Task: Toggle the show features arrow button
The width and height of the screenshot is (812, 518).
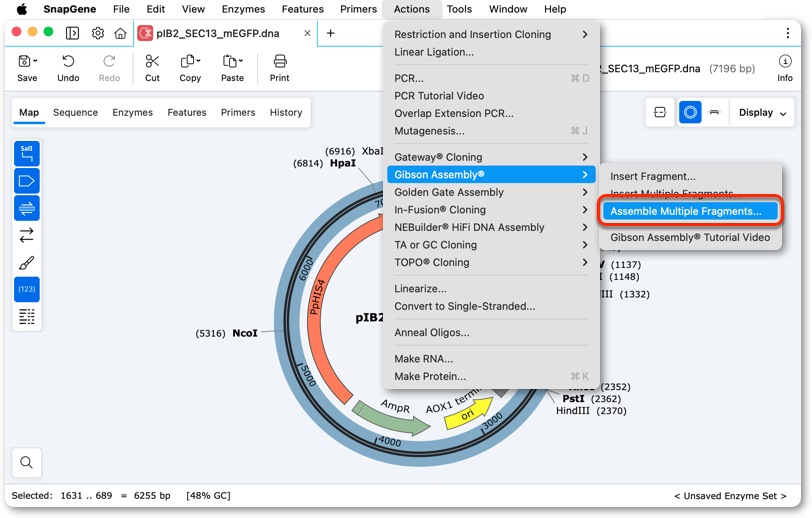Action: point(26,181)
